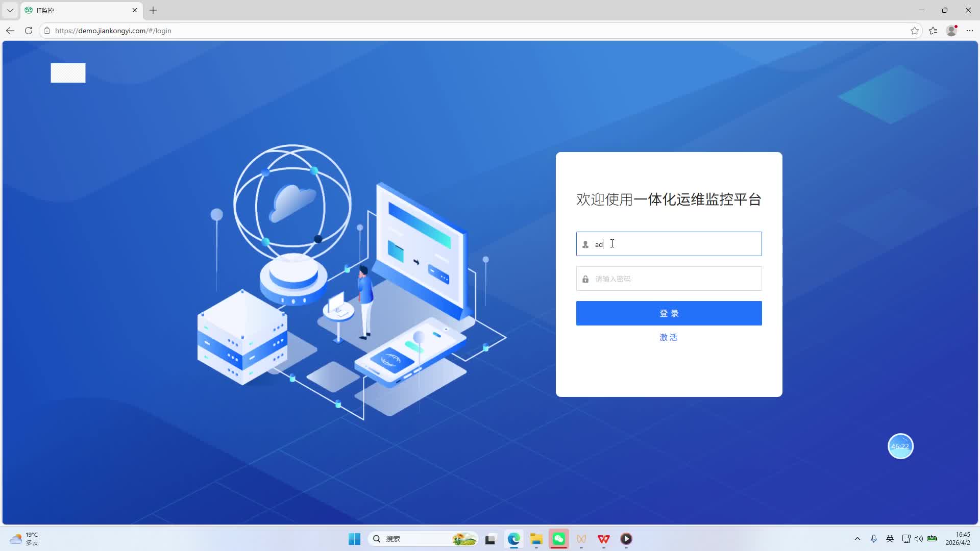Click the floating 46:22 timer bubble
The width and height of the screenshot is (980, 551).
(x=900, y=446)
